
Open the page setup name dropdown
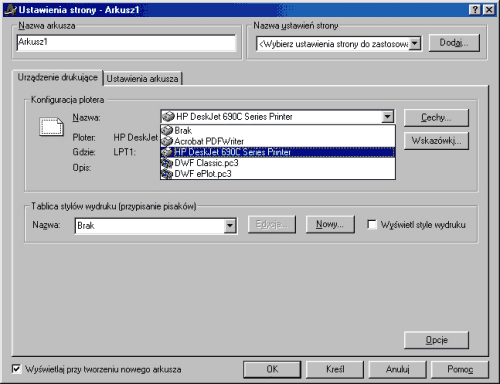click(415, 44)
